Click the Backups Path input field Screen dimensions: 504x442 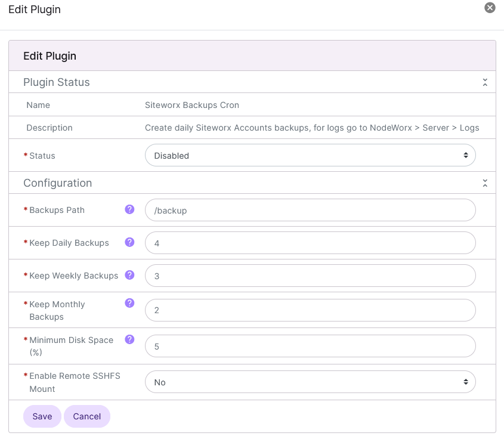tap(310, 210)
